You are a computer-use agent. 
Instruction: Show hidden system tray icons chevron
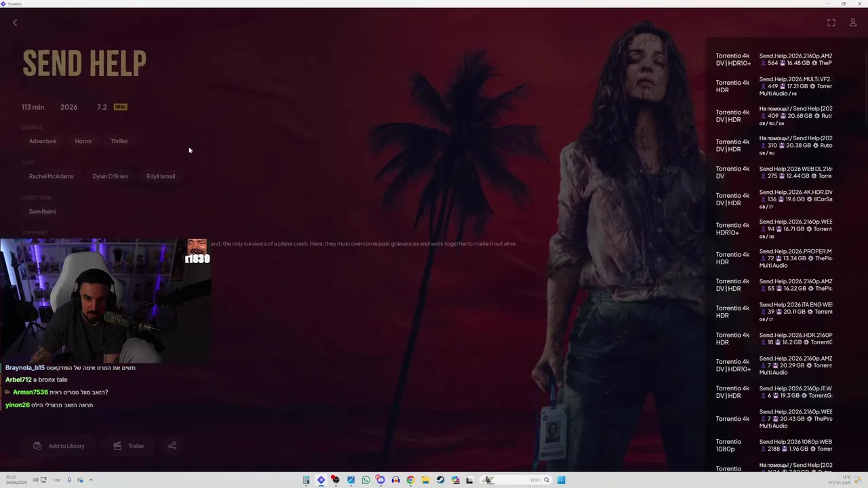tap(91, 480)
